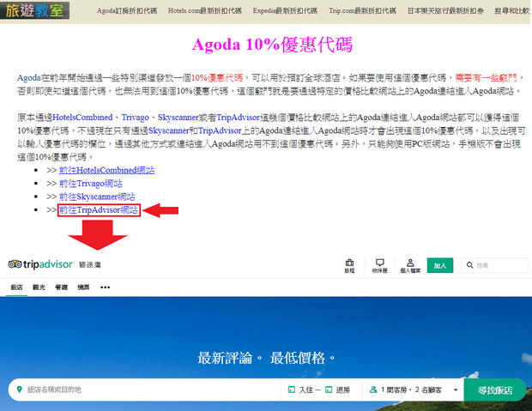
Task: Click the Agoda 10%優惠代碼 heading
Action: (x=273, y=45)
